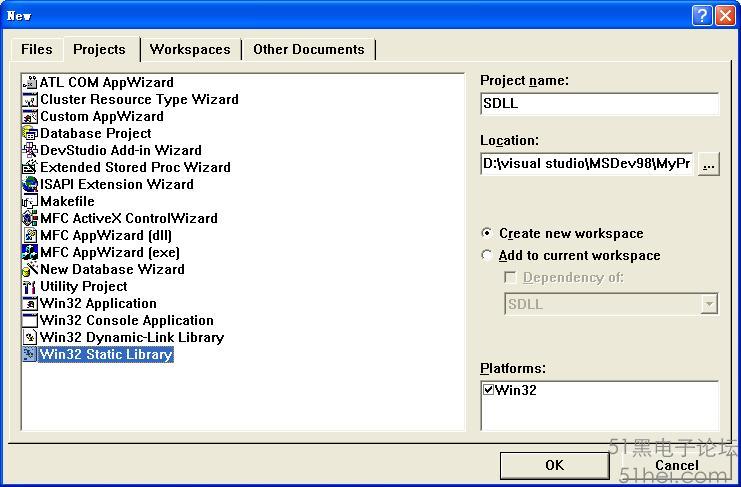This screenshot has width=741, height=487.
Task: Select the Win32 Dynamic-Link Library entry text
Action: [x=132, y=337]
